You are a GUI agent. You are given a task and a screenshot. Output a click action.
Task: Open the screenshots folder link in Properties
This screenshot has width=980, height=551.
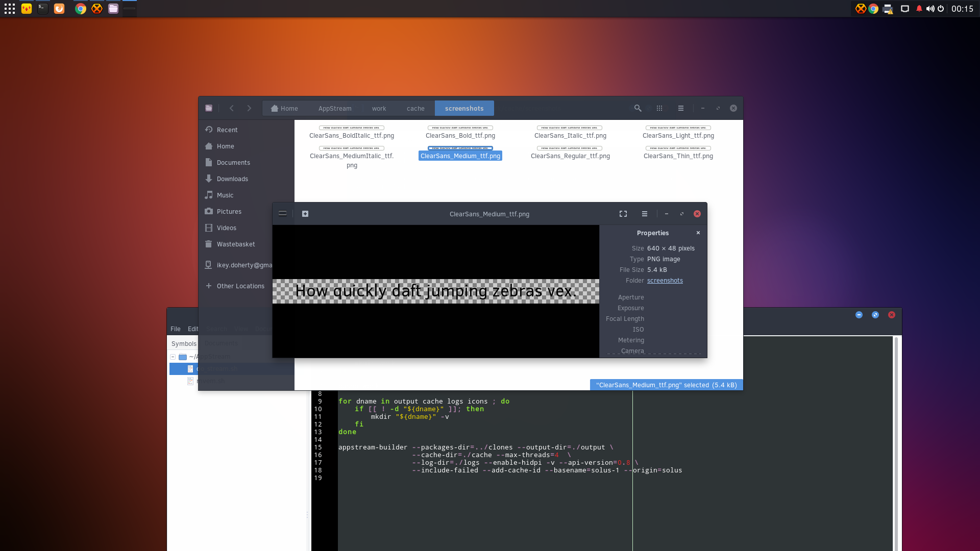665,281
